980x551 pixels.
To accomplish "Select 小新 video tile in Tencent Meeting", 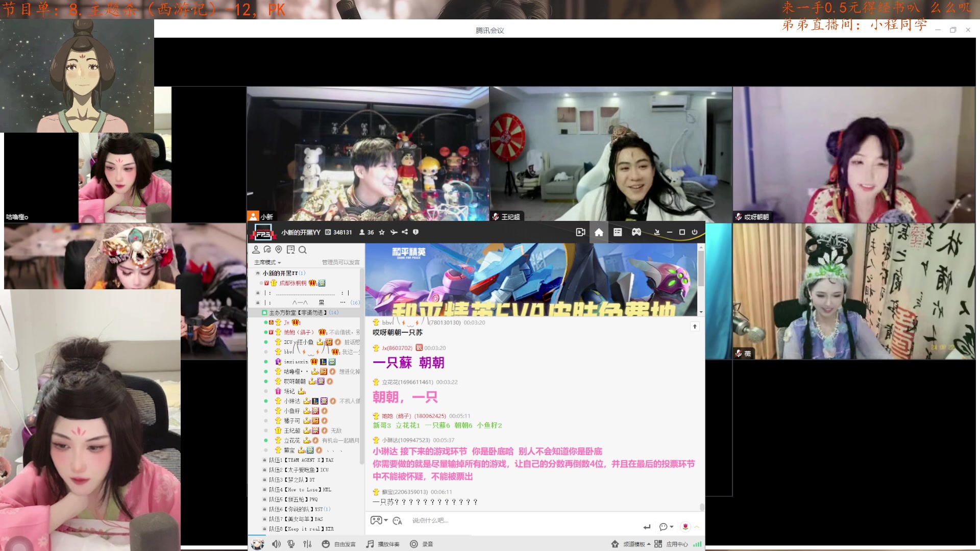I will click(367, 154).
